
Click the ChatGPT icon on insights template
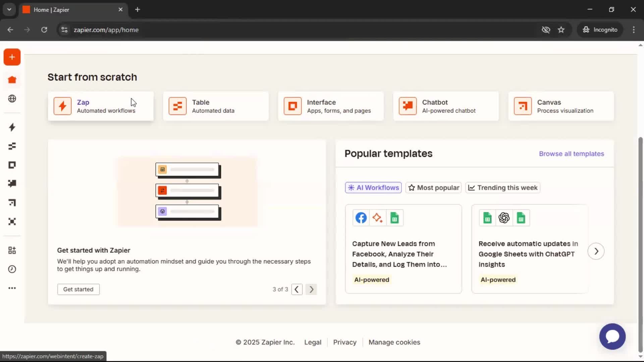click(x=504, y=218)
